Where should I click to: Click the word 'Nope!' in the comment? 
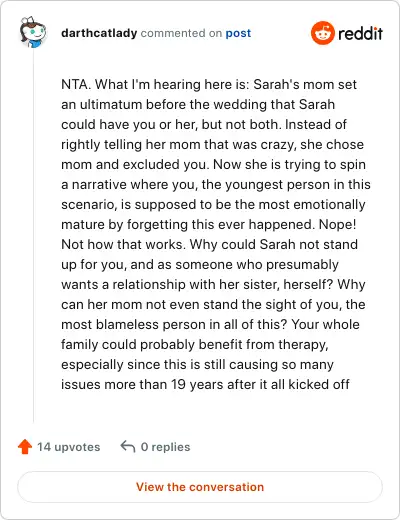pyautogui.click(x=337, y=224)
